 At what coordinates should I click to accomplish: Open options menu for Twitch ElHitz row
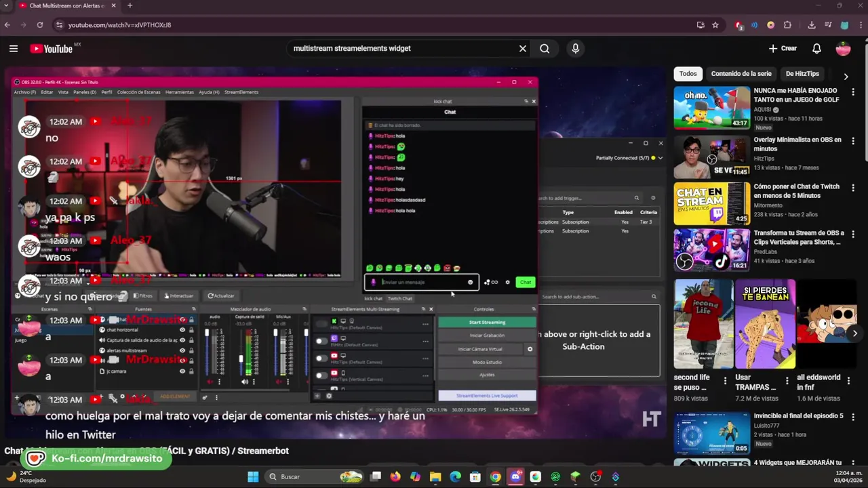coord(425,341)
